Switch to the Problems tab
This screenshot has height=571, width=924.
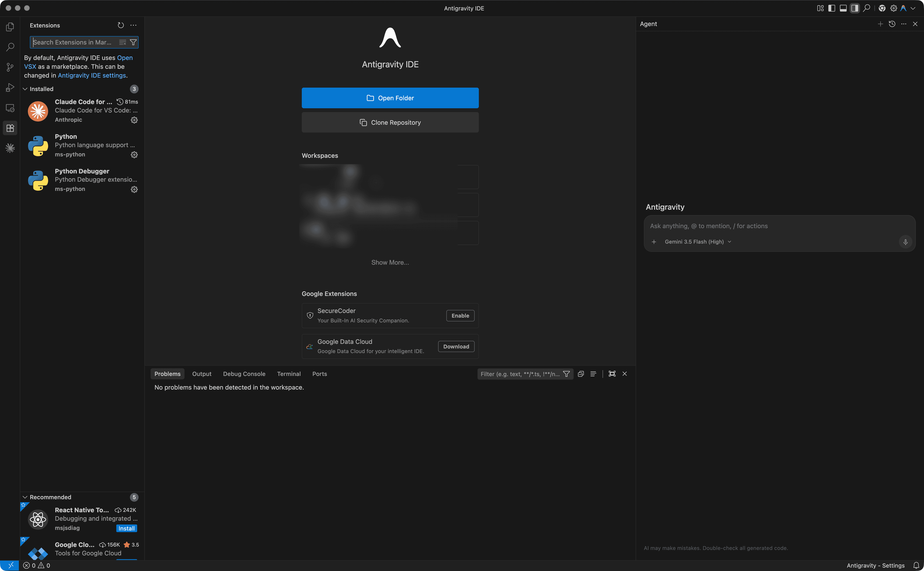pyautogui.click(x=167, y=374)
